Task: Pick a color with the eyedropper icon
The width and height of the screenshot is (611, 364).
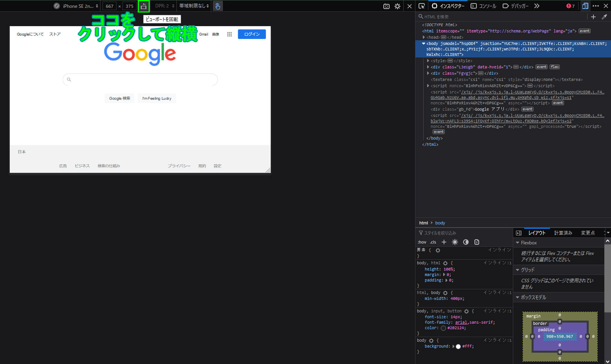Action: pos(604,17)
